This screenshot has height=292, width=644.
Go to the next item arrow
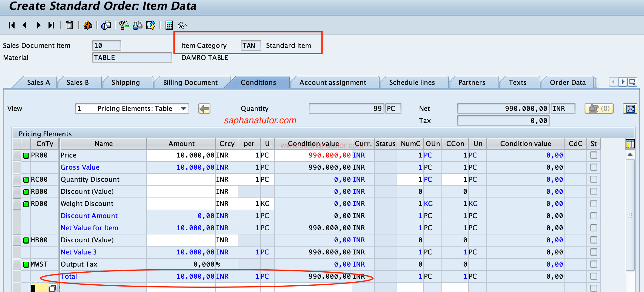tap(38, 25)
